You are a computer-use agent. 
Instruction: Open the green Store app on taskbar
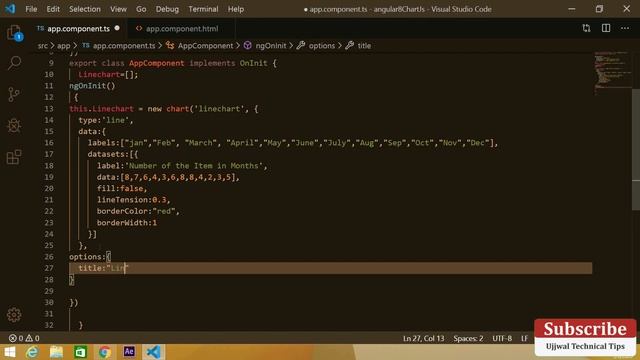(x=80, y=352)
